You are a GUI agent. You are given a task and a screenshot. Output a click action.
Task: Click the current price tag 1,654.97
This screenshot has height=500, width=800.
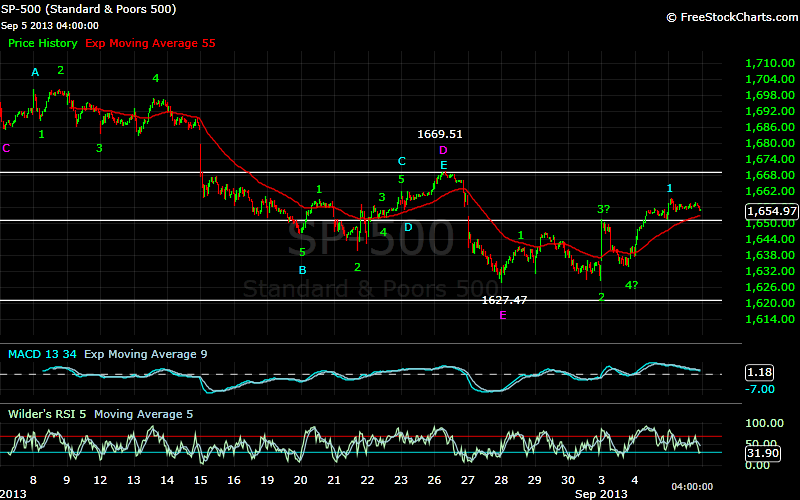click(772, 211)
